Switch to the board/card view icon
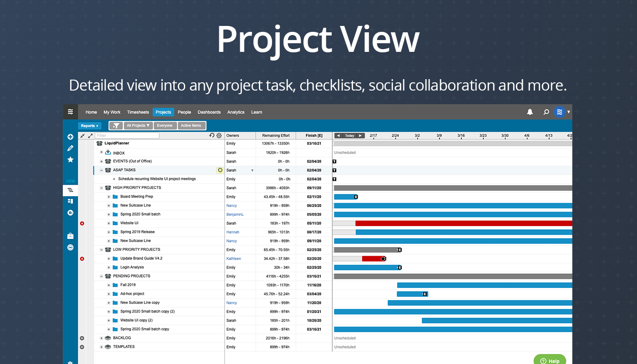 pyautogui.click(x=70, y=201)
